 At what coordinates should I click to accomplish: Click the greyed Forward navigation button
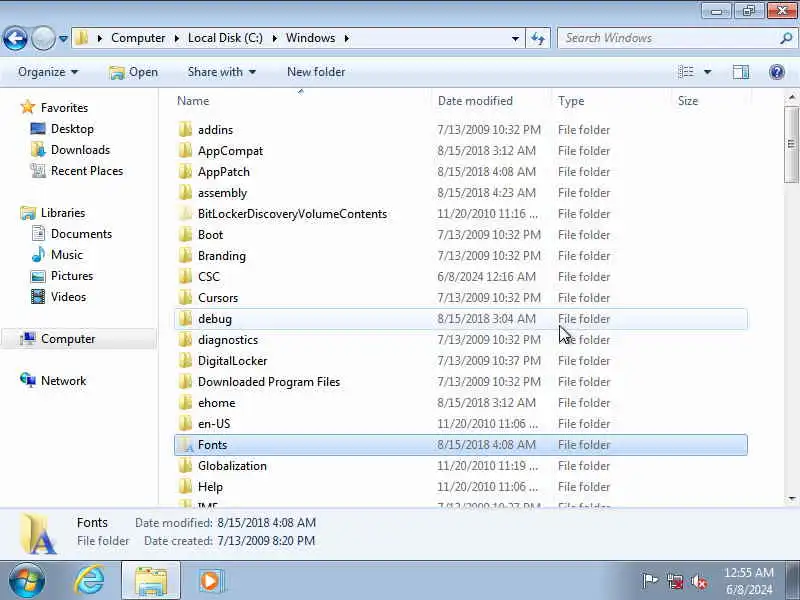(x=43, y=38)
